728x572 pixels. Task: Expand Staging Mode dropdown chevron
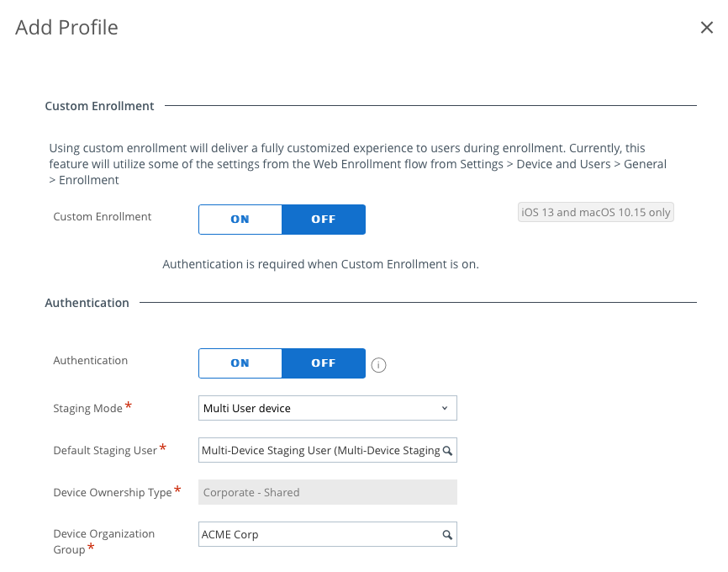tap(445, 409)
